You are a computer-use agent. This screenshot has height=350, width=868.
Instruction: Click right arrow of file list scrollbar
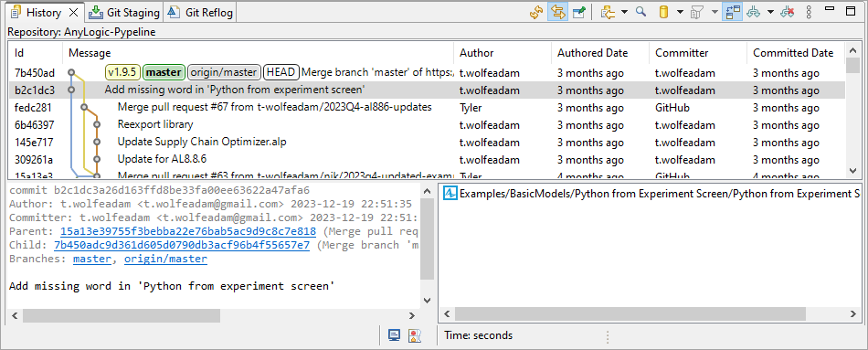[x=853, y=315]
